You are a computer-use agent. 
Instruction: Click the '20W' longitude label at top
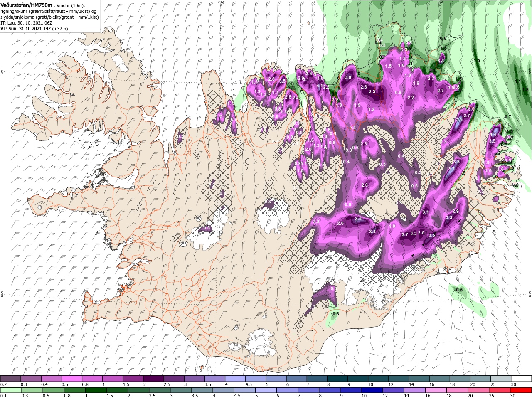coord(221,2)
